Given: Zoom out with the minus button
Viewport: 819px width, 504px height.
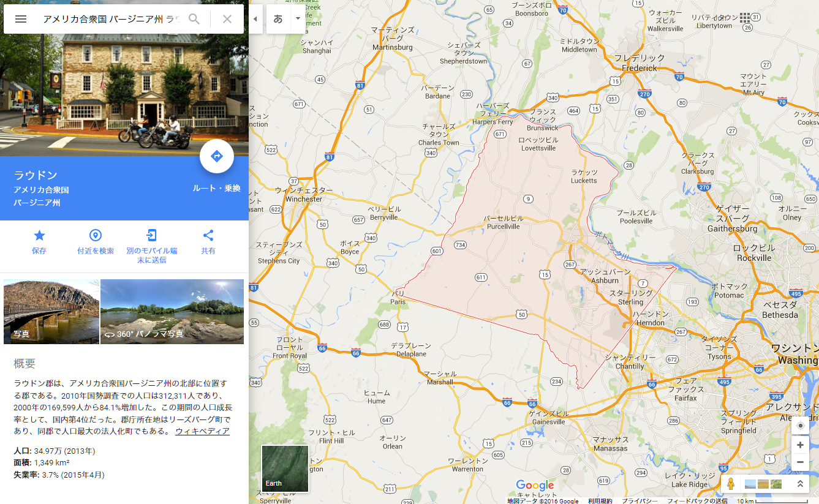Looking at the screenshot, I should coord(800,462).
